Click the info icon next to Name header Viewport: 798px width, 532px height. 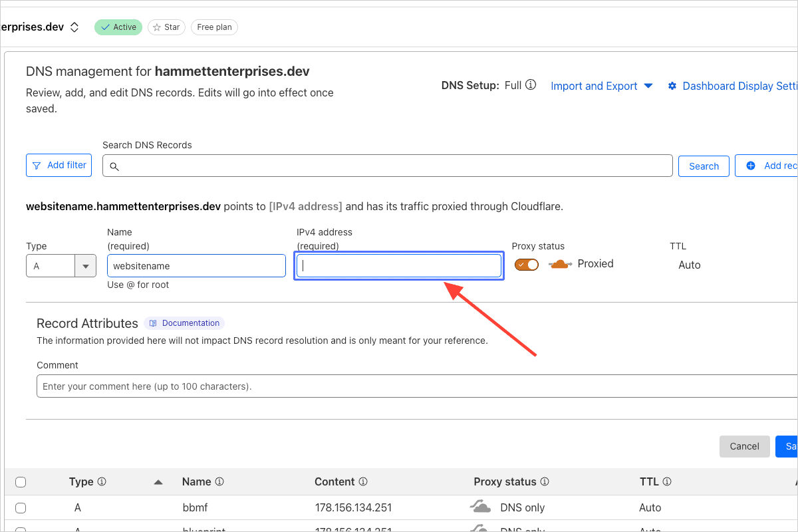219,482
